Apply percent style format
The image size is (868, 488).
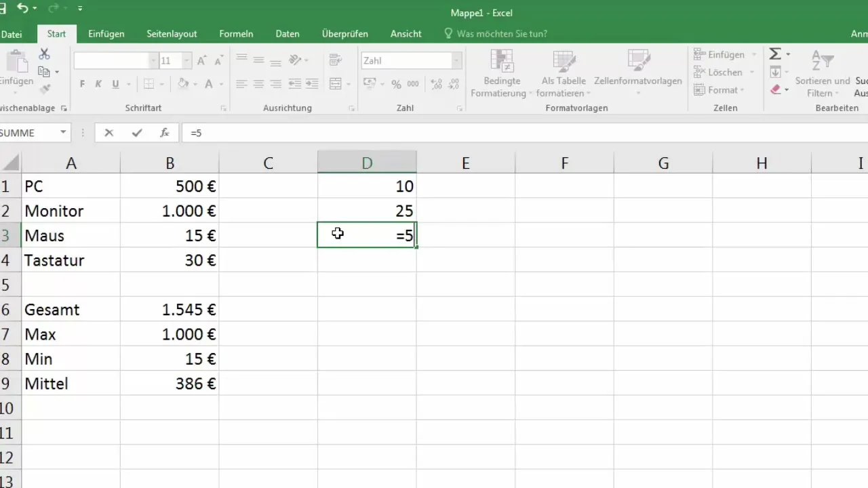(396, 84)
